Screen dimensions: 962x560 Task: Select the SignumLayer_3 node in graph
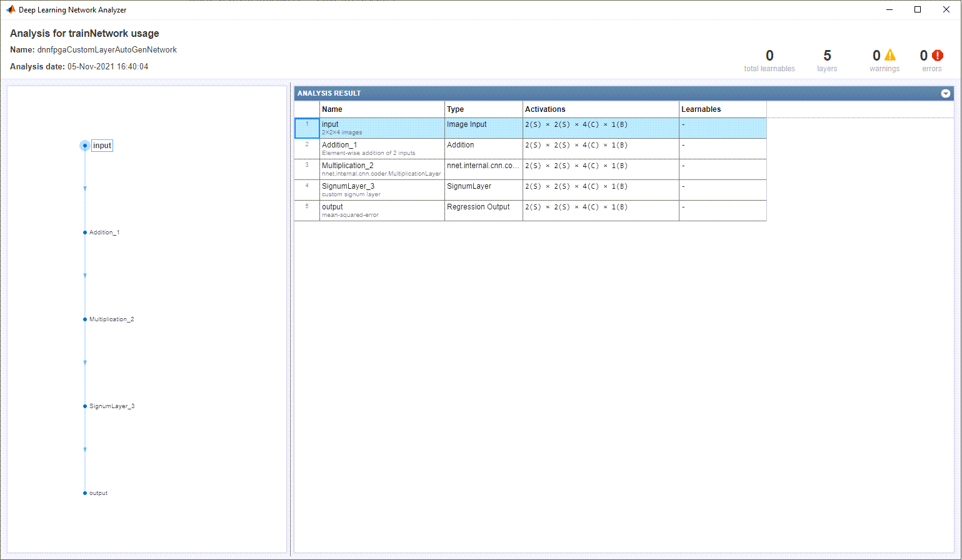pyautogui.click(x=85, y=406)
